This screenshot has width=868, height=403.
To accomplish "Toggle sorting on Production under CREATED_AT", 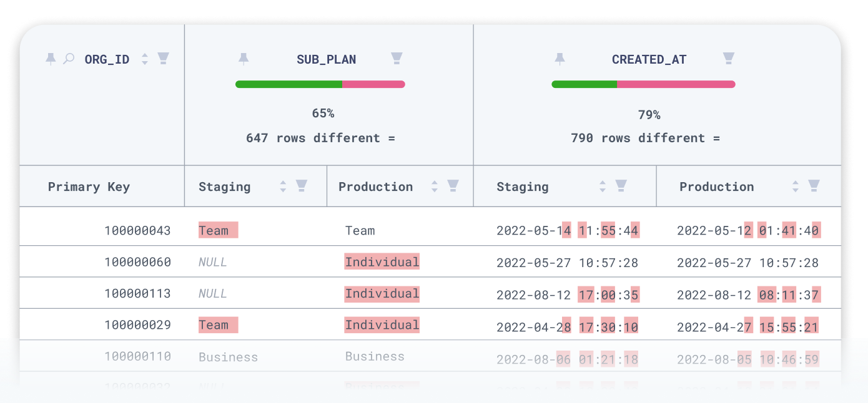I will (794, 186).
